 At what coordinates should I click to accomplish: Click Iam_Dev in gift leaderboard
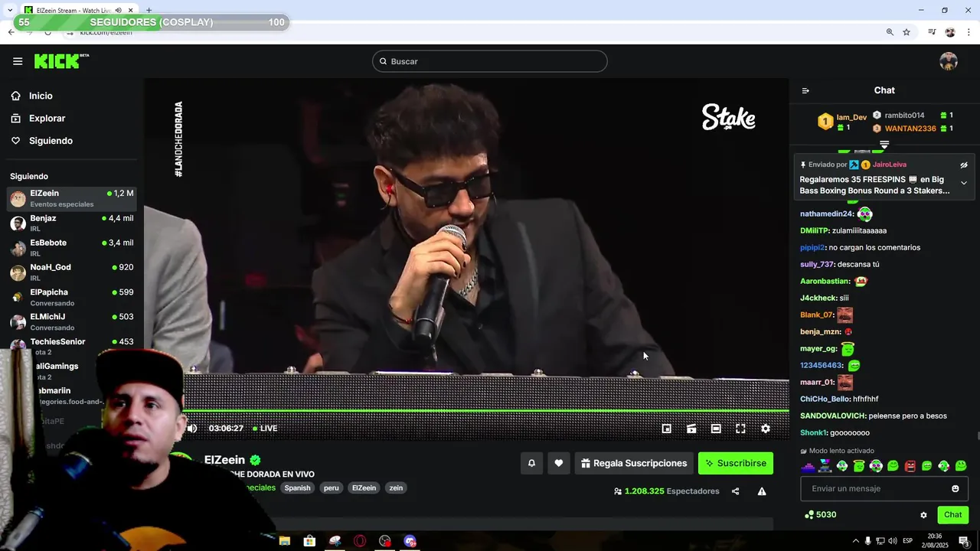[851, 118]
